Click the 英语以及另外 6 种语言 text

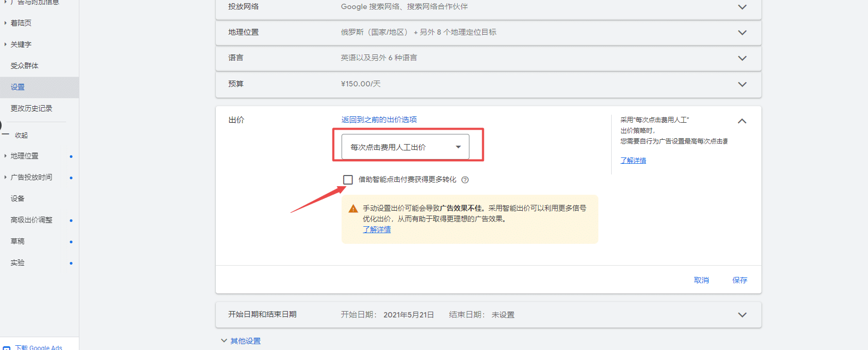379,58
